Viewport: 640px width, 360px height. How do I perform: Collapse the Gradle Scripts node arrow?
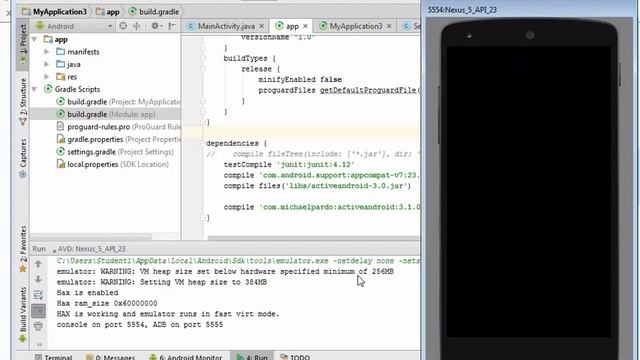(x=35, y=89)
